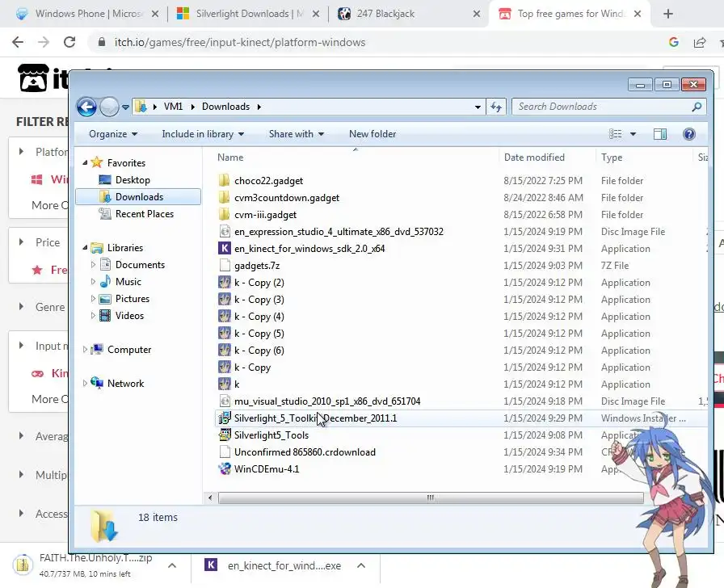Select the Computer icon in navigation pane
This screenshot has width=724, height=588.
pos(97,350)
